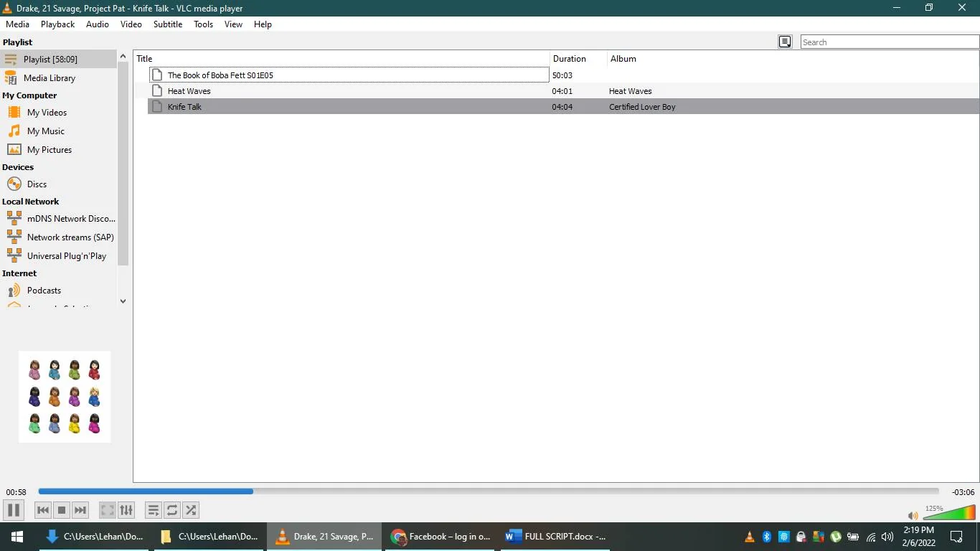Screen dimensions: 980x551
Task: Select Playlist [58:09] in the sidebar
Action: [59, 59]
